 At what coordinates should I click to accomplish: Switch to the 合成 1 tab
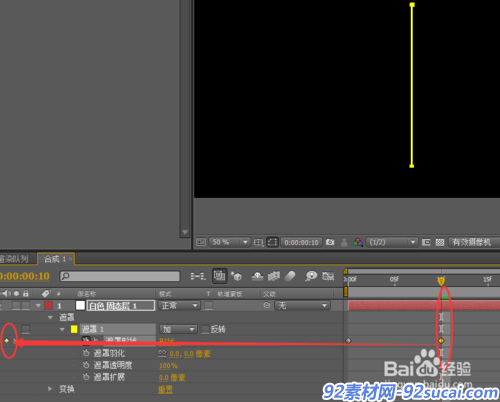point(56,259)
